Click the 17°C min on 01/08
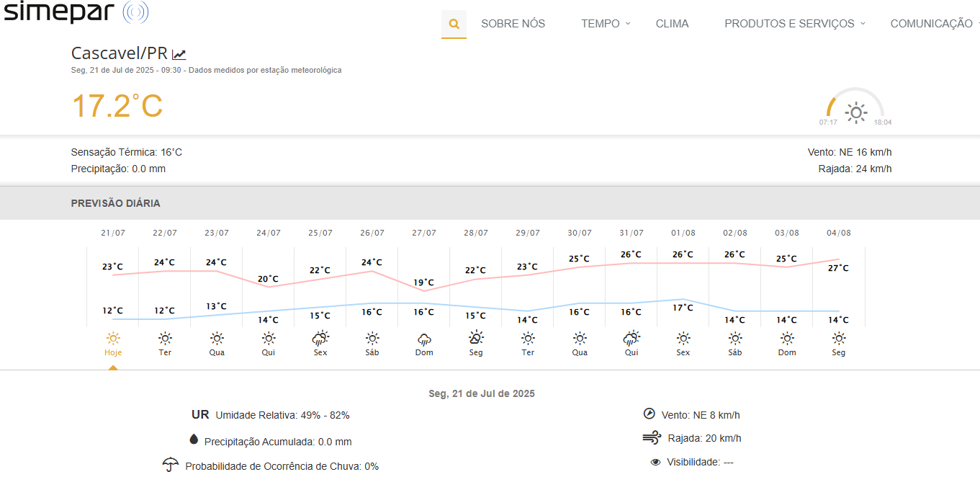 click(x=683, y=308)
